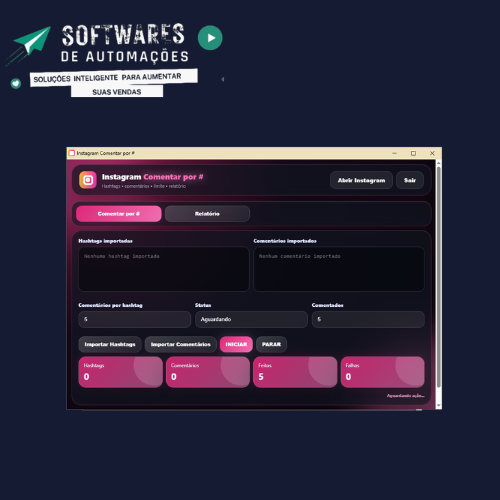Minimize the Instagram Comentar por # window
Viewport: 500px width, 500px height.
pyautogui.click(x=395, y=153)
